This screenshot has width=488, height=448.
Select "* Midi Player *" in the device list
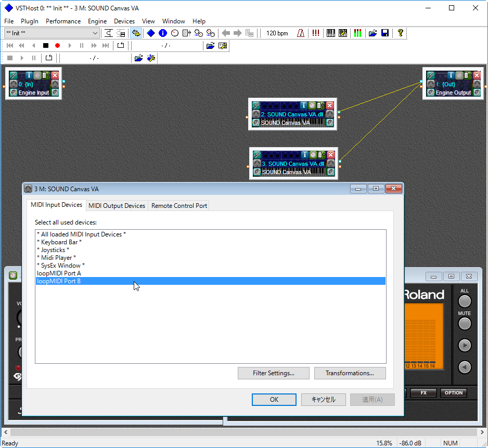point(211,258)
